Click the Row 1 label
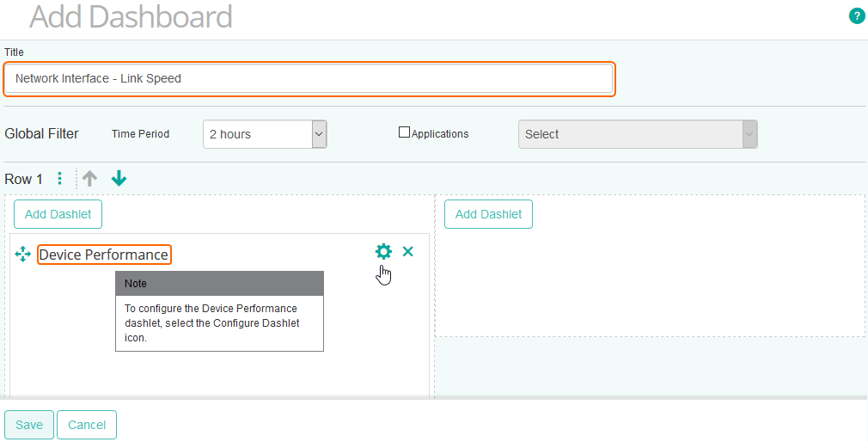Viewport: 868px width, 442px height. pos(24,179)
